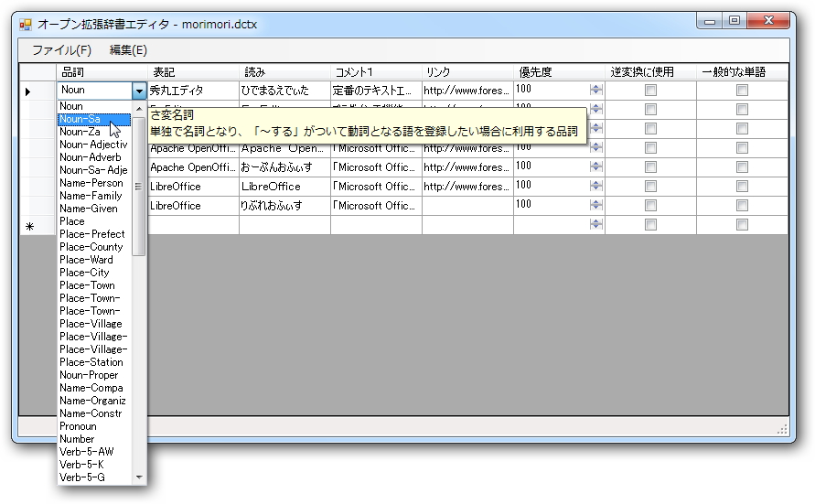The width and height of the screenshot is (815, 504).
Task: Click the dropdown list scrollbar thumb
Action: pyautogui.click(x=139, y=187)
